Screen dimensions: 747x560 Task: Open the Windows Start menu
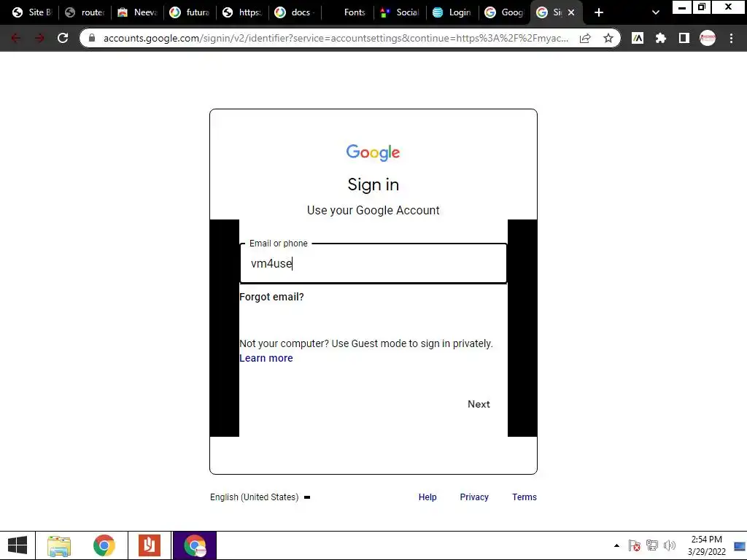pos(18,545)
